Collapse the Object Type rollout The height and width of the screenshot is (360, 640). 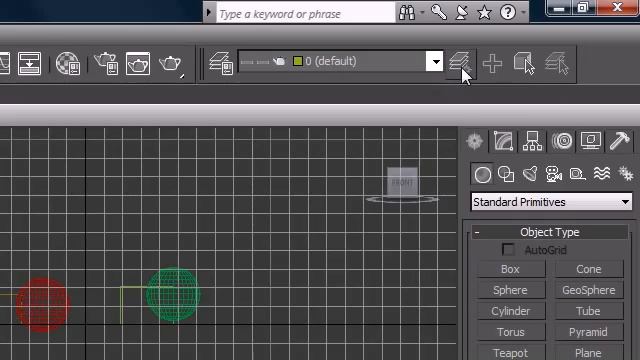(550, 232)
